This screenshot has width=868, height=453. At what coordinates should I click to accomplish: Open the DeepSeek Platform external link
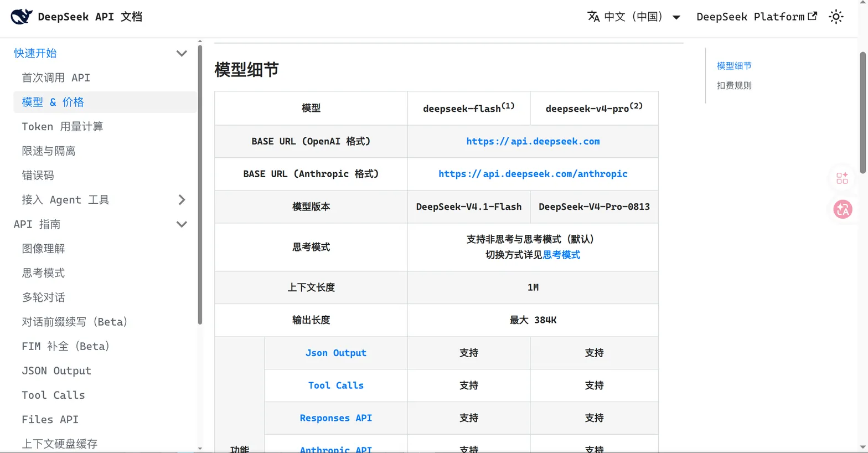(756, 17)
